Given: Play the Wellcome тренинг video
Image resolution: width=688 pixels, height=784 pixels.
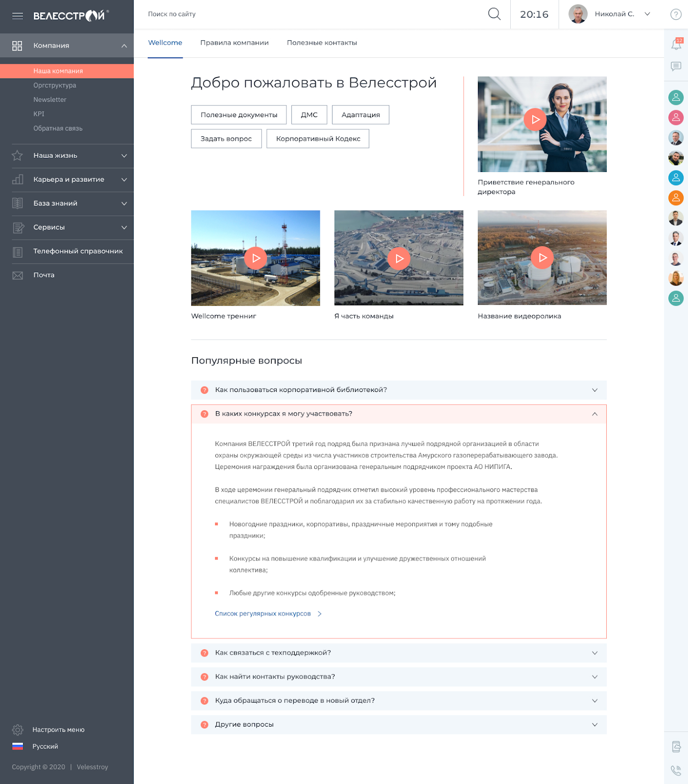Looking at the screenshot, I should point(256,258).
